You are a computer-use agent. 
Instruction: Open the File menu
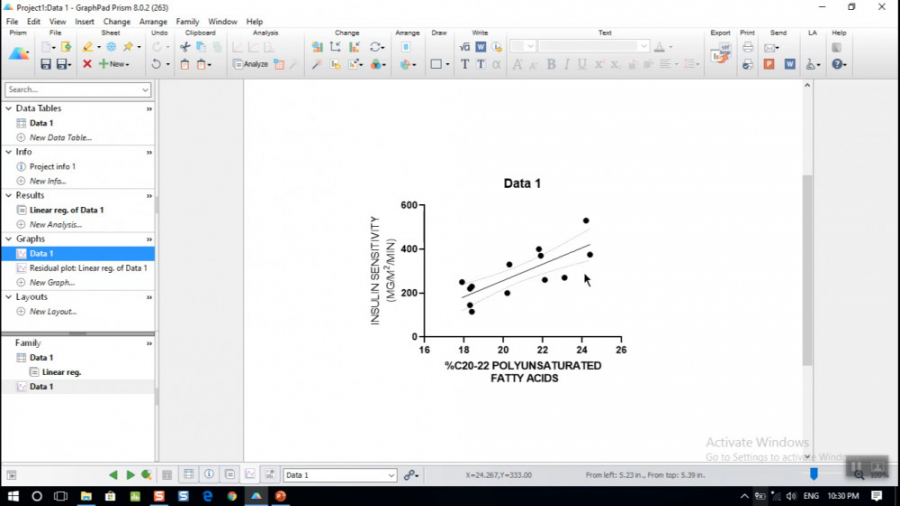(12, 22)
